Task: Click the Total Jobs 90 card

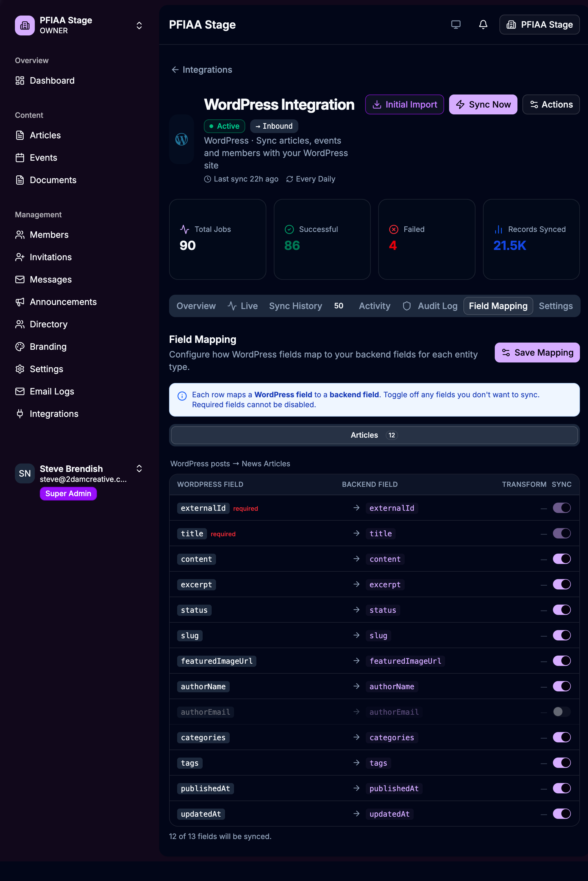Action: [x=218, y=239]
